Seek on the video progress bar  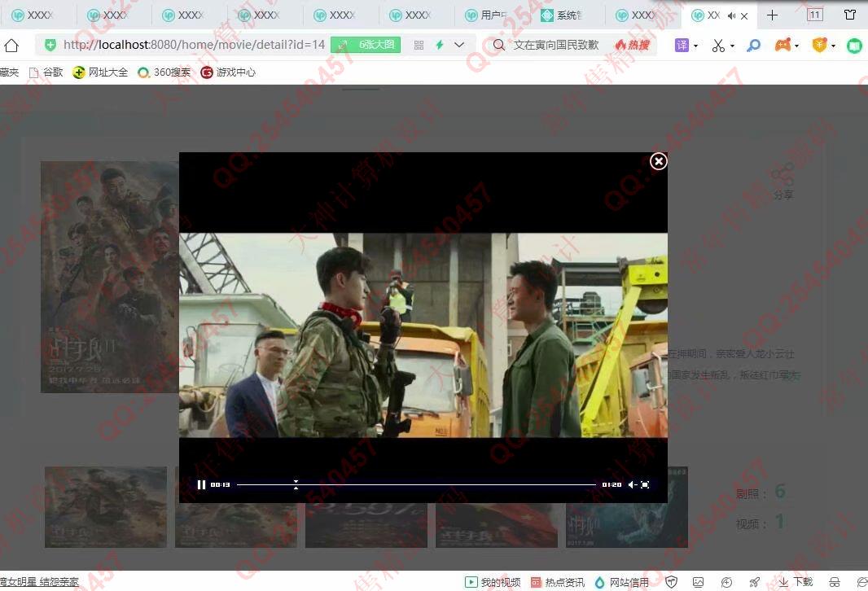(416, 484)
